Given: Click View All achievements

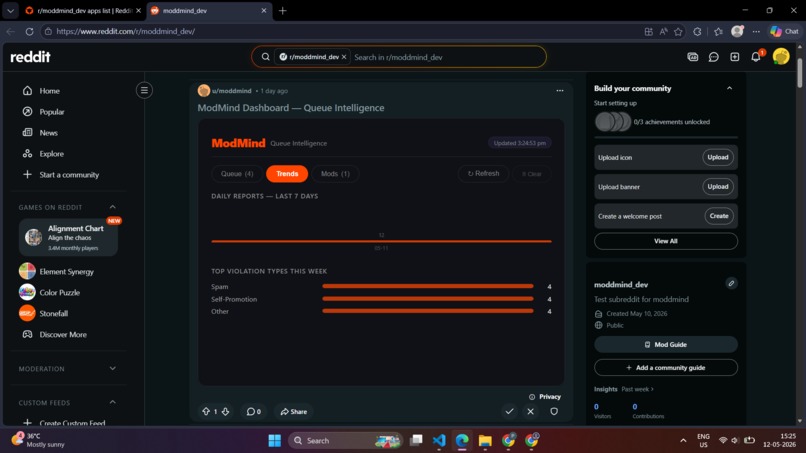Looking at the screenshot, I should pos(666,241).
